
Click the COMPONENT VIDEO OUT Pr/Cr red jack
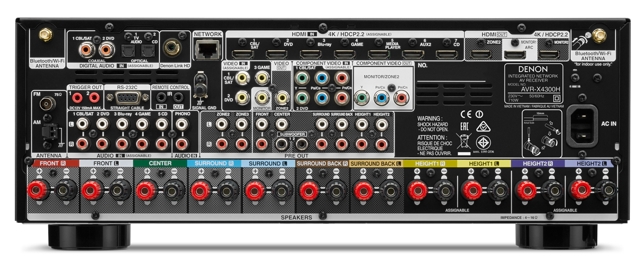[x=401, y=98]
